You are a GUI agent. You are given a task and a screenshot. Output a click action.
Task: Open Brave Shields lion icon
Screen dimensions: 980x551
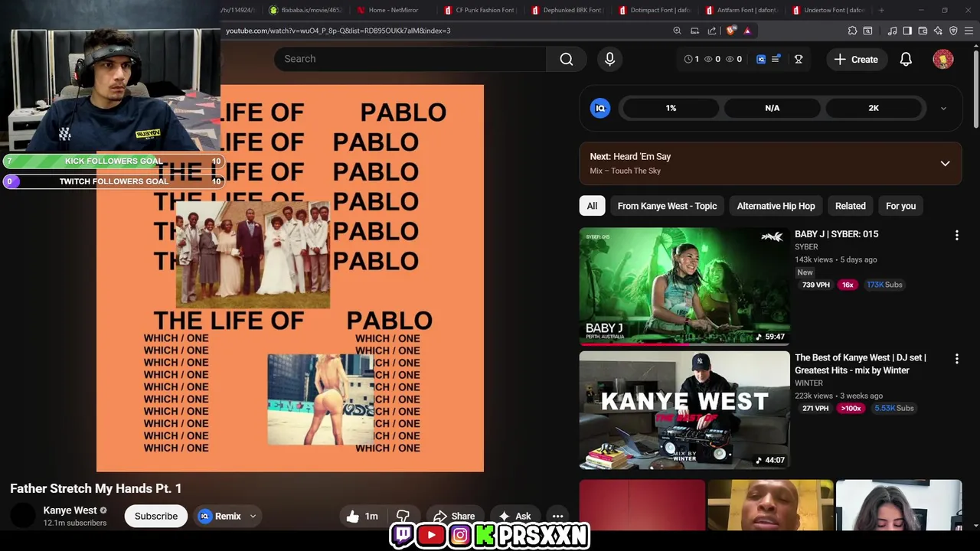pos(731,31)
